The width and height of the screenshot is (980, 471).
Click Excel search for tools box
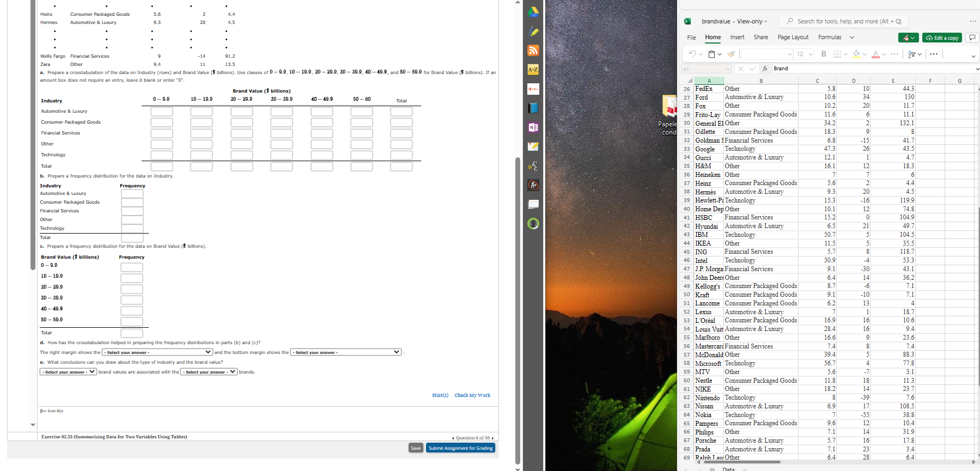coord(844,21)
